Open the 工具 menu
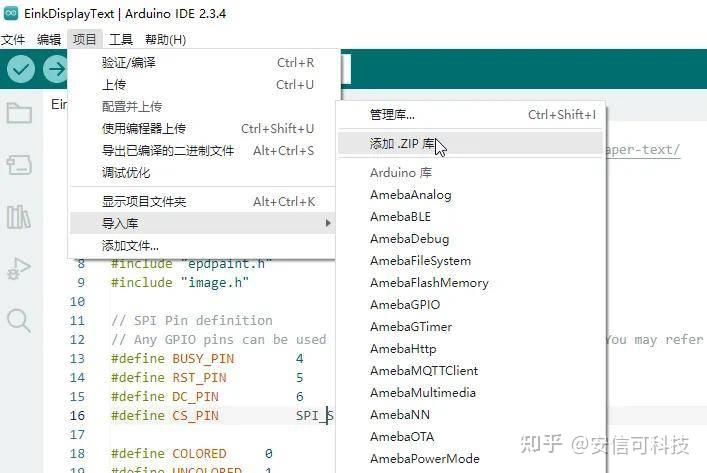The width and height of the screenshot is (707, 473). pyautogui.click(x=121, y=40)
